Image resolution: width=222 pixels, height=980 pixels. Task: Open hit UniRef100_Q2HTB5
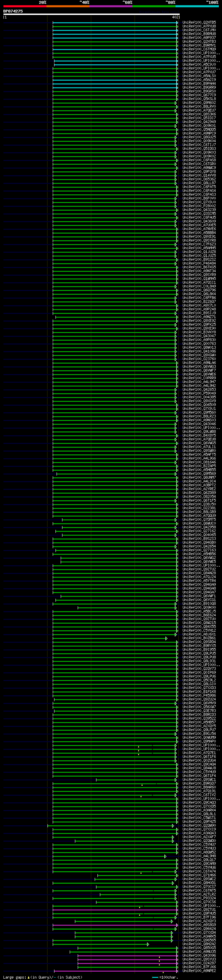coord(199,23)
